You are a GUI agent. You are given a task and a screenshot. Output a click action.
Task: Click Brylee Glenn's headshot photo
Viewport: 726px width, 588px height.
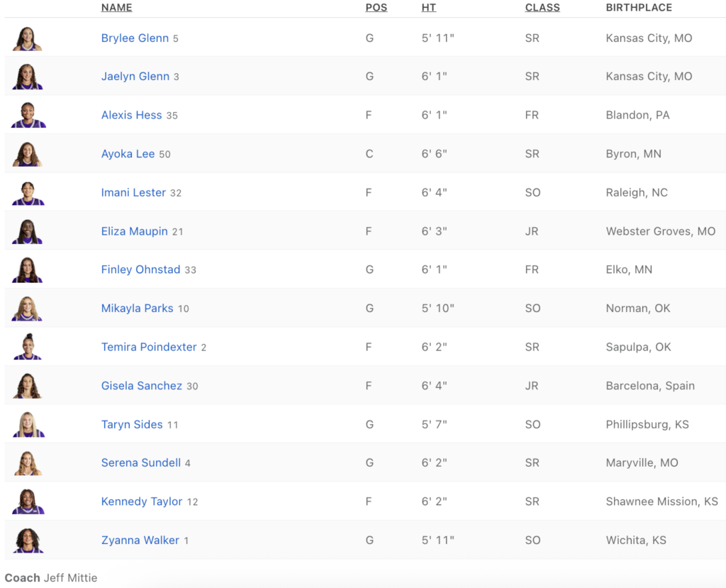[x=28, y=38]
